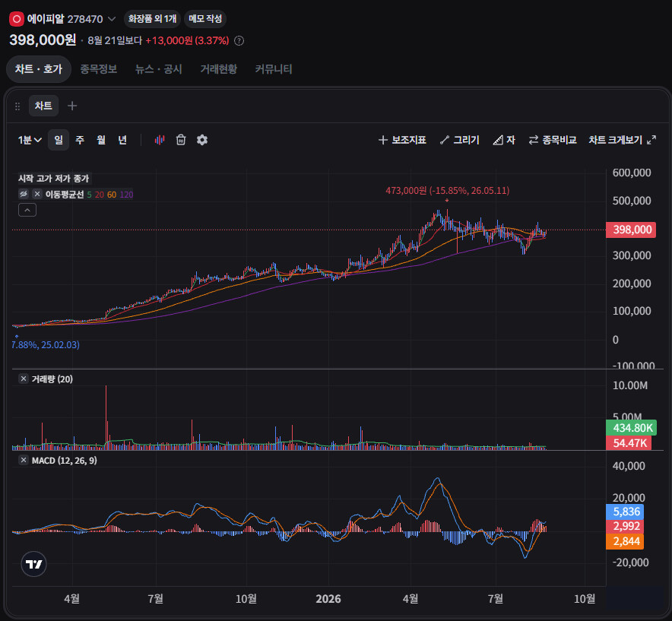Click the green 5-day moving average value
Screen dimensions: 672x621
click(x=89, y=195)
